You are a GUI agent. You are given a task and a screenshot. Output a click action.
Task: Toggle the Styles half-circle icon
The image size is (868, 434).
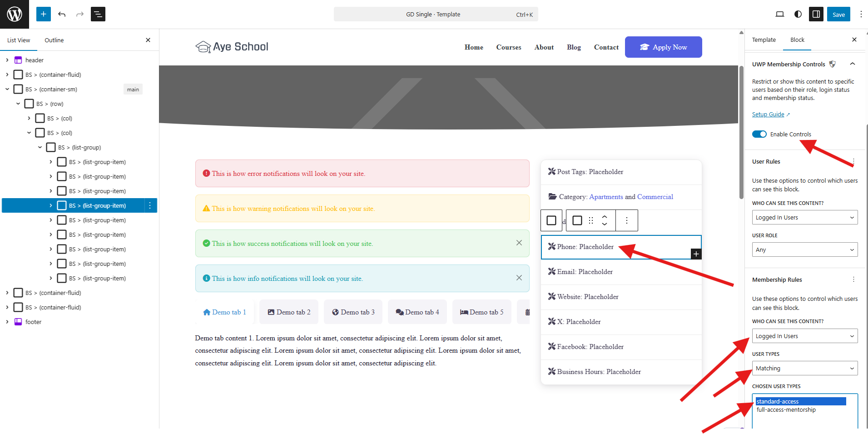[x=798, y=14]
